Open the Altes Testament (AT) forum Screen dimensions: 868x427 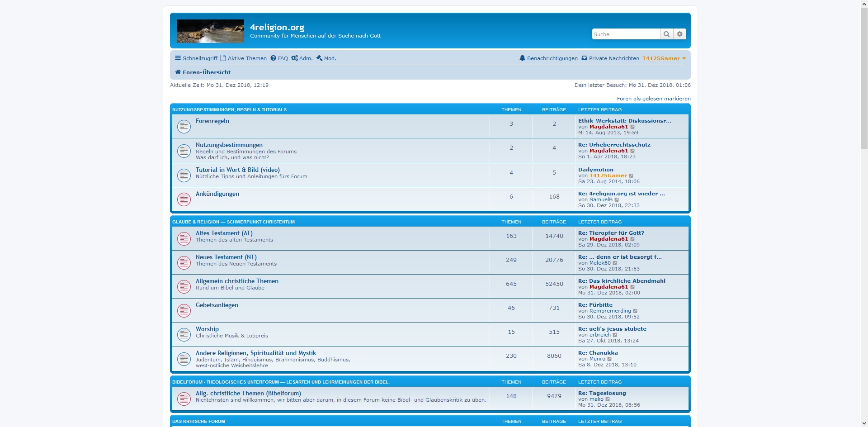[x=224, y=233]
